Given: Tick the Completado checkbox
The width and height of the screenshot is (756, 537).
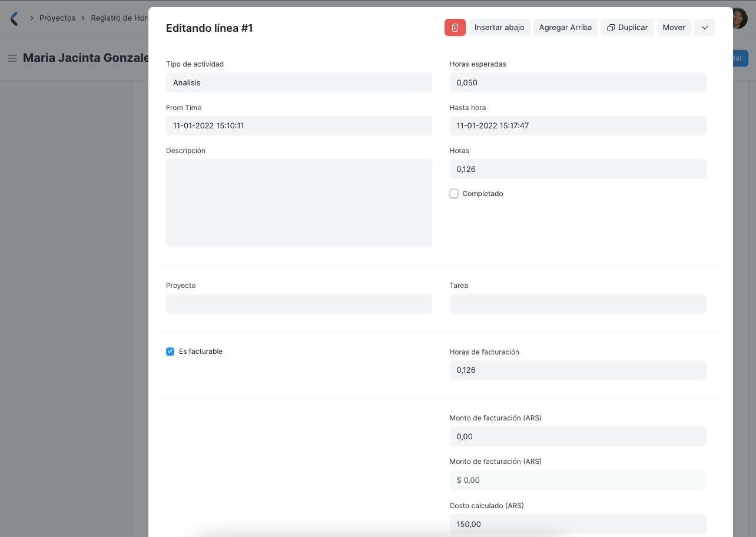Looking at the screenshot, I should pos(454,194).
